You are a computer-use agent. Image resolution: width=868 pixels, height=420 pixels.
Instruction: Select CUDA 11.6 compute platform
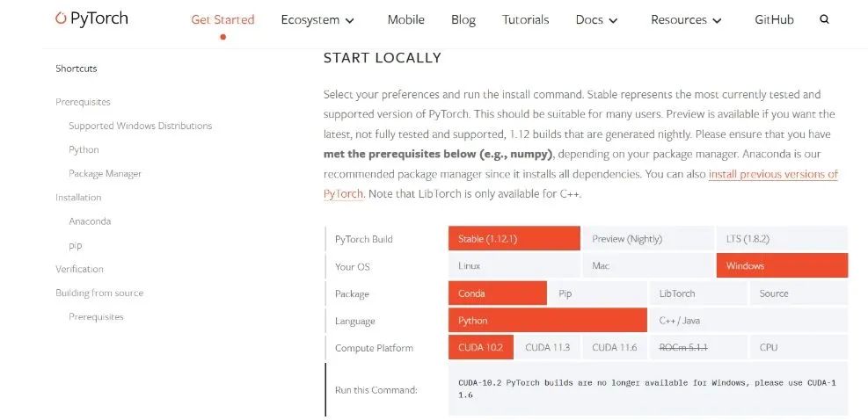pyautogui.click(x=615, y=347)
